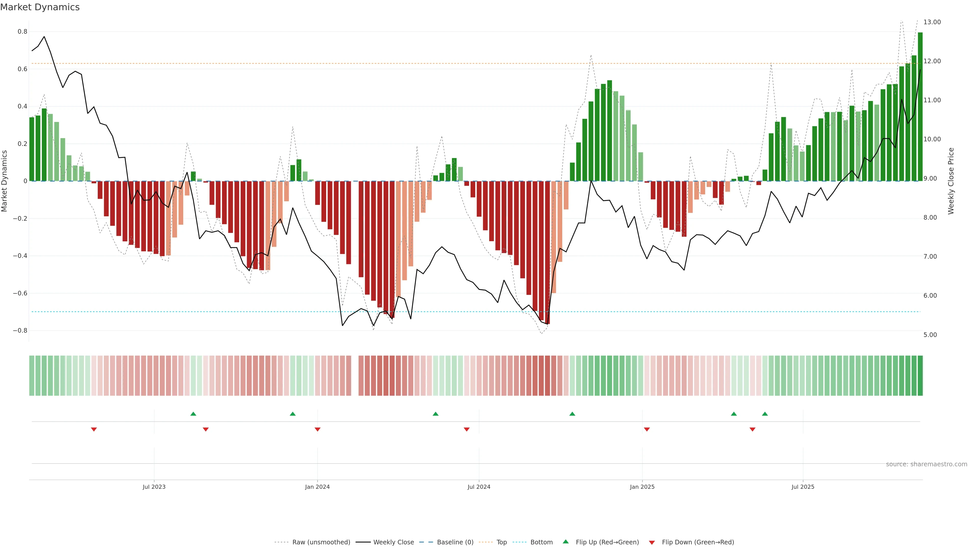Click the Jan 2024 x-axis label

tap(317, 487)
